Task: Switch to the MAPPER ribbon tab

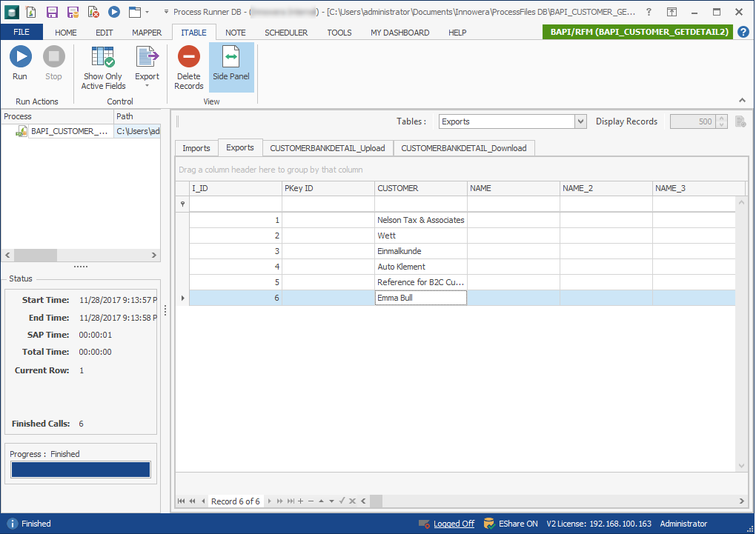Action: click(147, 33)
